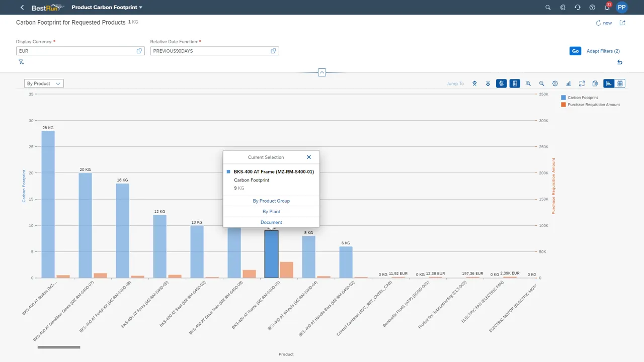Drill down using the By Plant link
644x362 pixels.
[x=271, y=211]
